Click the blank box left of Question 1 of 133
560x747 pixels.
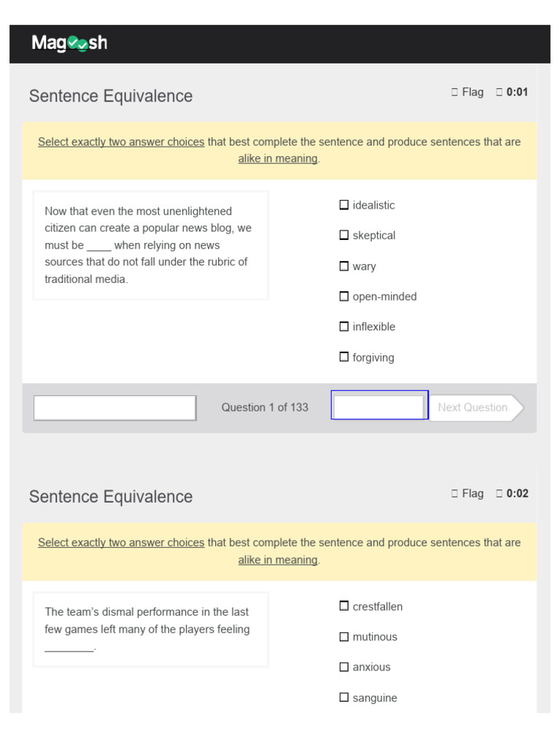[x=114, y=408]
